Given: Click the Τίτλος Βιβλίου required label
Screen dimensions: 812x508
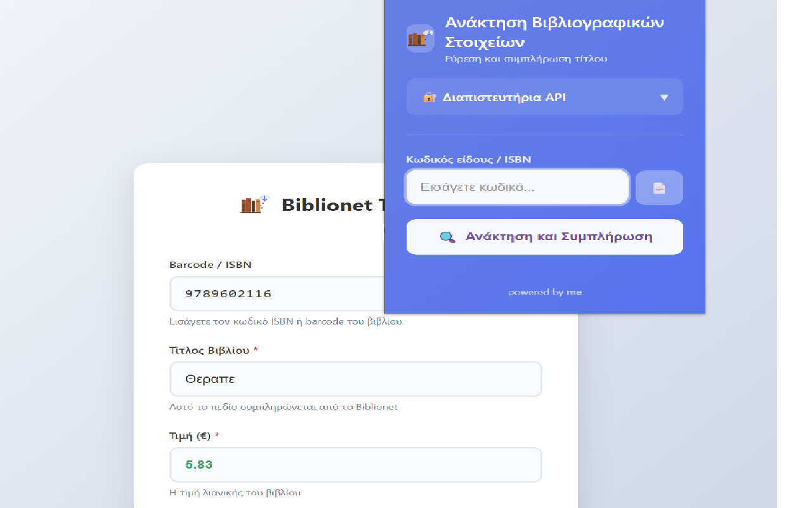Looking at the screenshot, I should 213,351.
